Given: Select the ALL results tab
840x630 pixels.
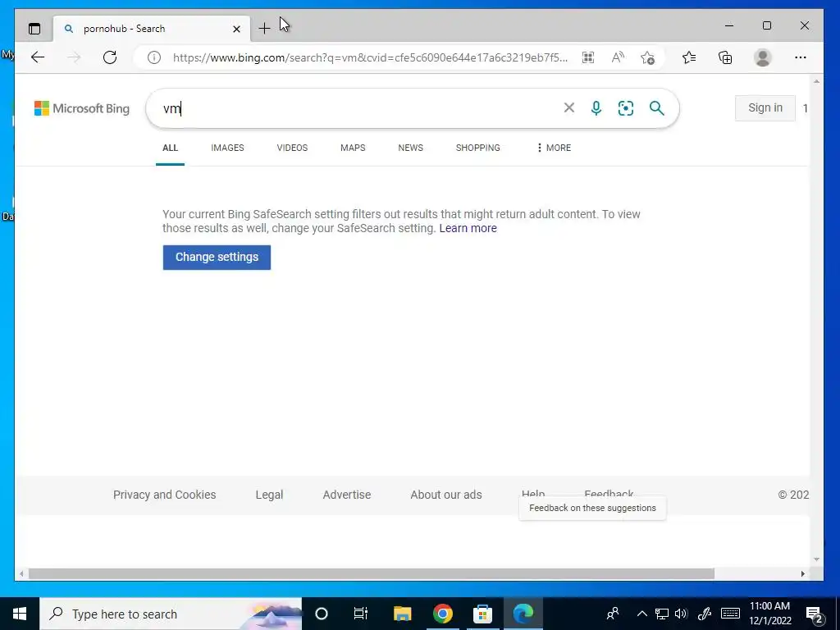Looking at the screenshot, I should point(170,148).
